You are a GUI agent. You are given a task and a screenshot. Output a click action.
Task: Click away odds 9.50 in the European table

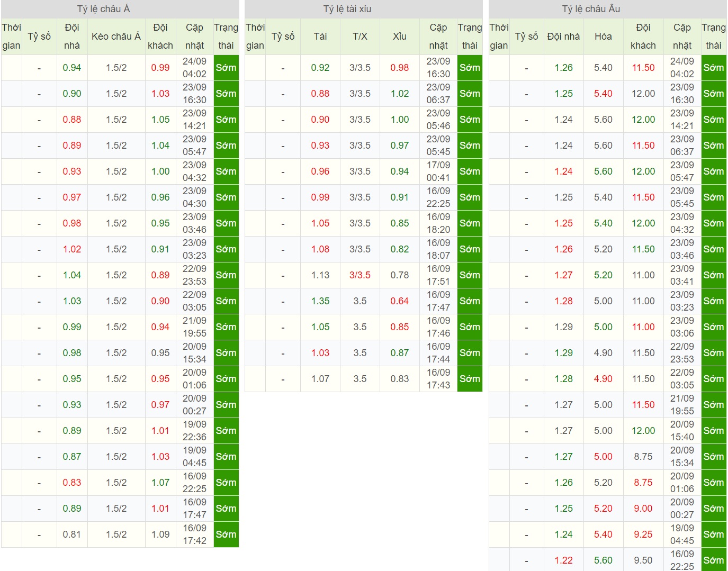[643, 560]
